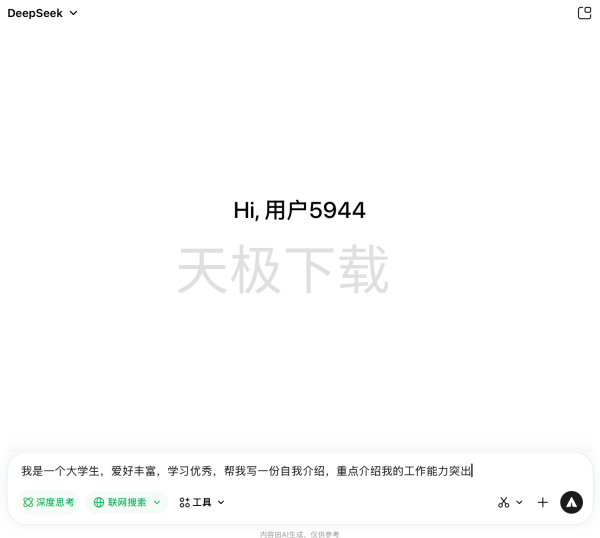Screen dimensions: 600x538
Task: Click the atom icon in the 深度思考 chip
Action: (28, 502)
